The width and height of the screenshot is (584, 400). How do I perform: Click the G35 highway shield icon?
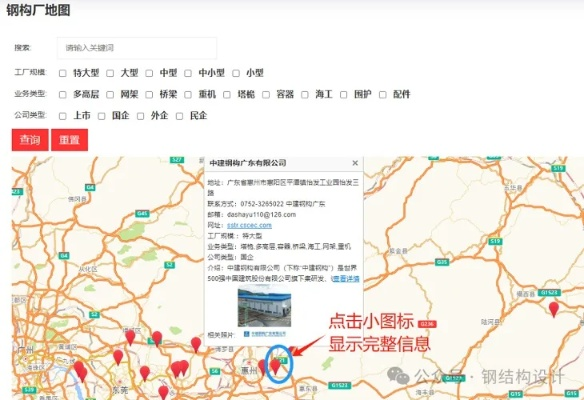[x=442, y=262]
